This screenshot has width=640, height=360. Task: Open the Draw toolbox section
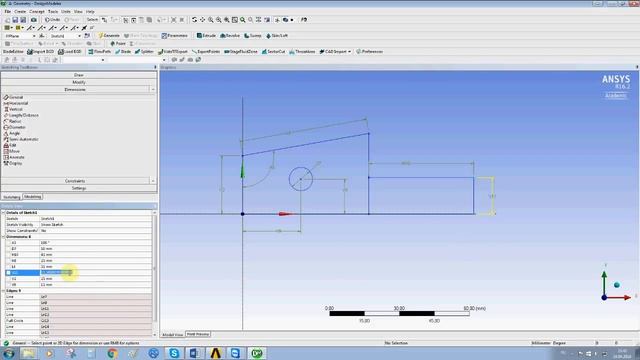79,75
